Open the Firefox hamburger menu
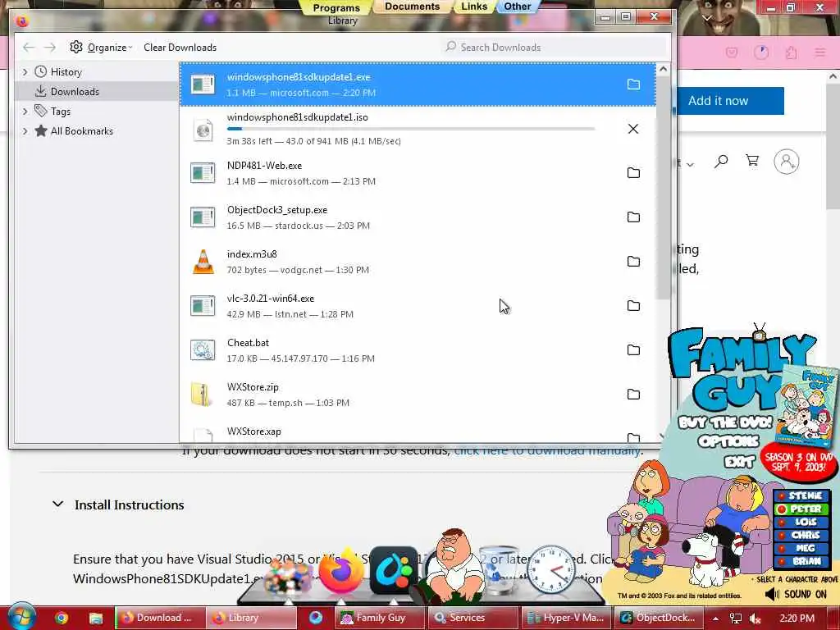 (820, 52)
